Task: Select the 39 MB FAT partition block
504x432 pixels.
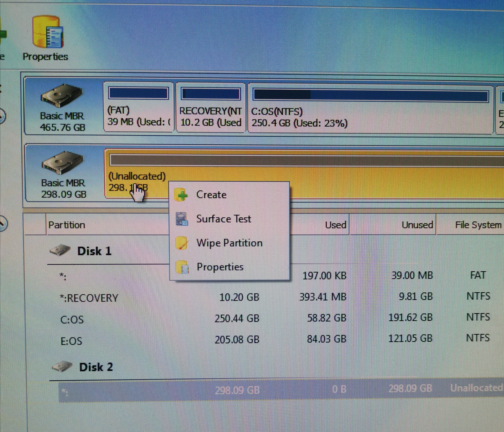Action: 138,107
